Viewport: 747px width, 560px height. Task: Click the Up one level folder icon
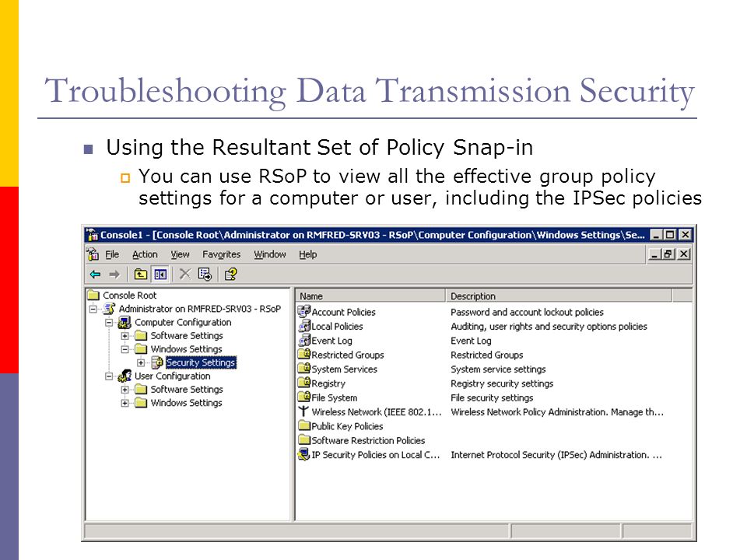click(141, 275)
